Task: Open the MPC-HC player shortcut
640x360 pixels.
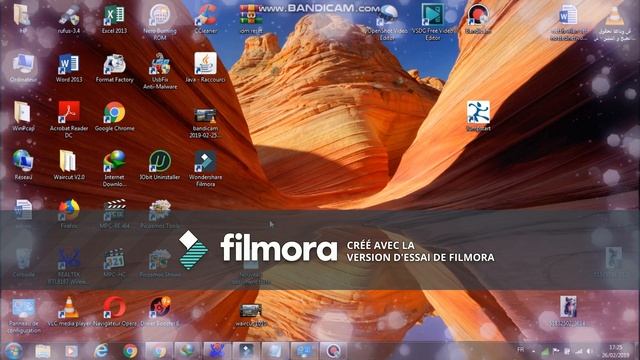Action: click(114, 262)
